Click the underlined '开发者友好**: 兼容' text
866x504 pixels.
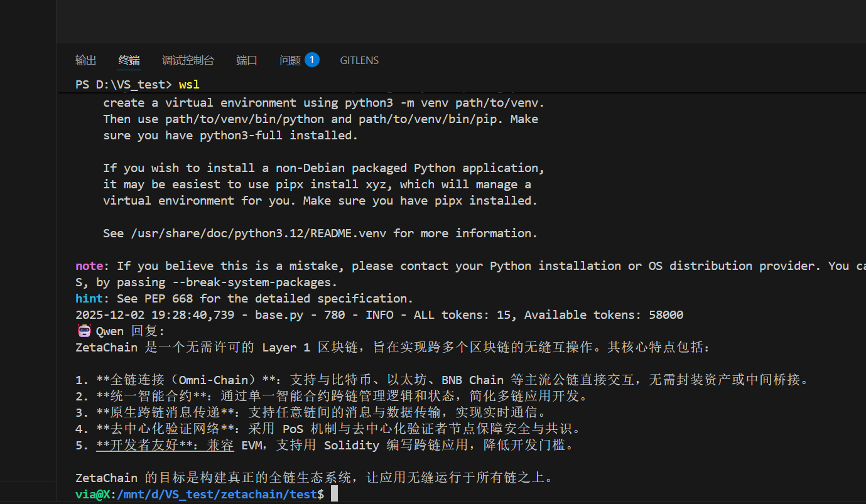point(165,446)
